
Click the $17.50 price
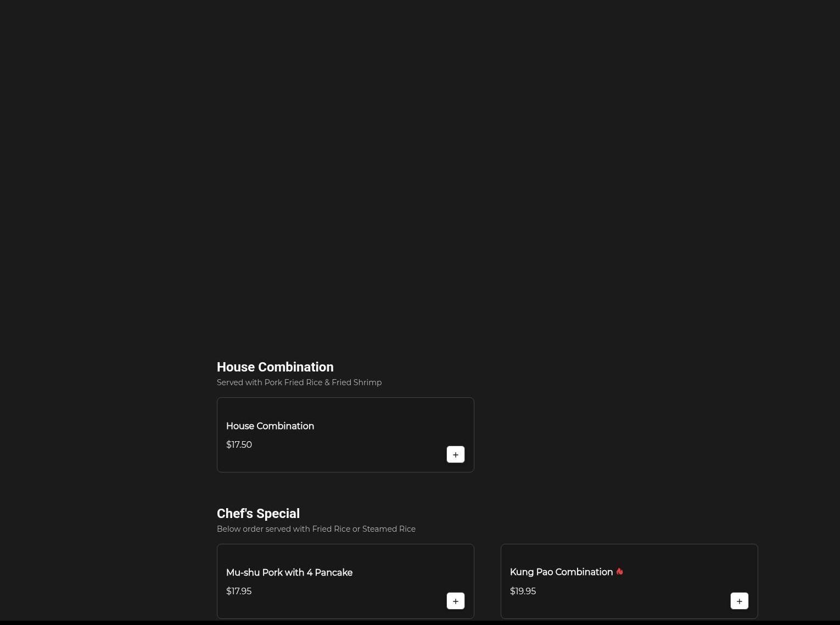(239, 444)
